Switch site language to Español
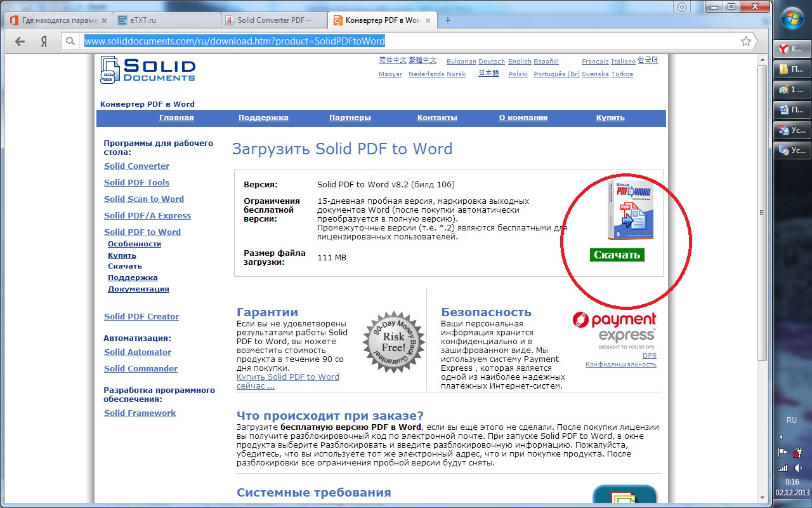 [546, 62]
